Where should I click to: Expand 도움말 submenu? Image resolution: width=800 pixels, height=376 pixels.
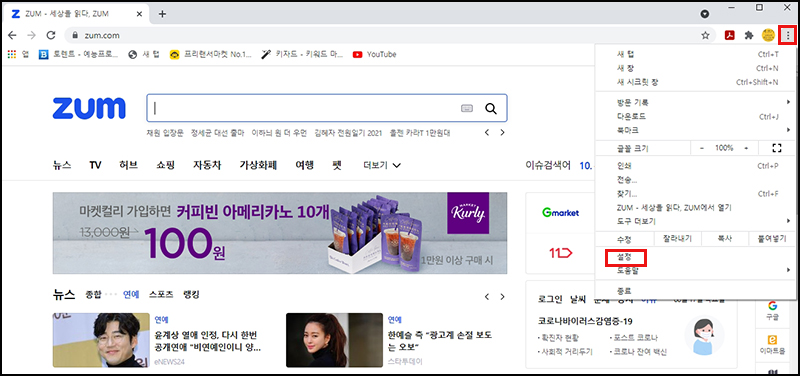click(695, 270)
